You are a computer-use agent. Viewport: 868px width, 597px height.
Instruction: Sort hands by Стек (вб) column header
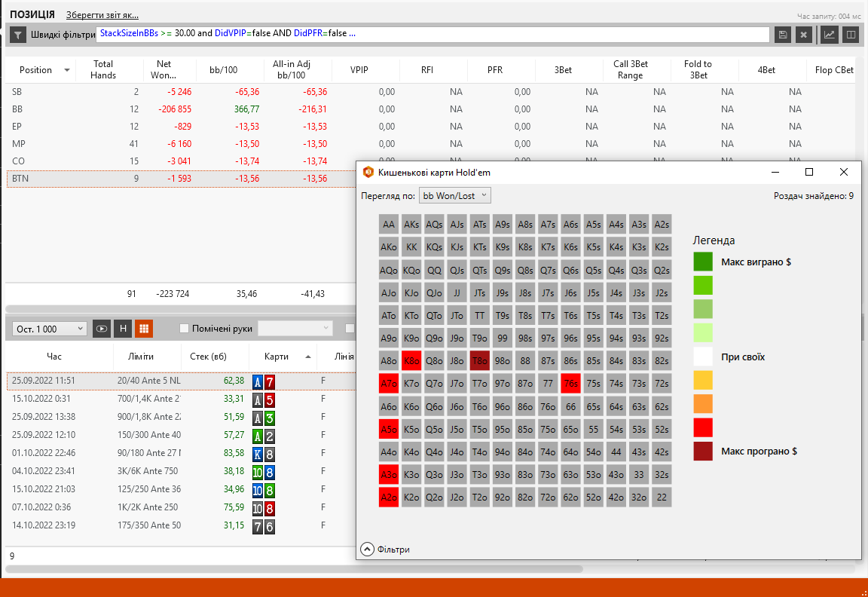pos(208,357)
